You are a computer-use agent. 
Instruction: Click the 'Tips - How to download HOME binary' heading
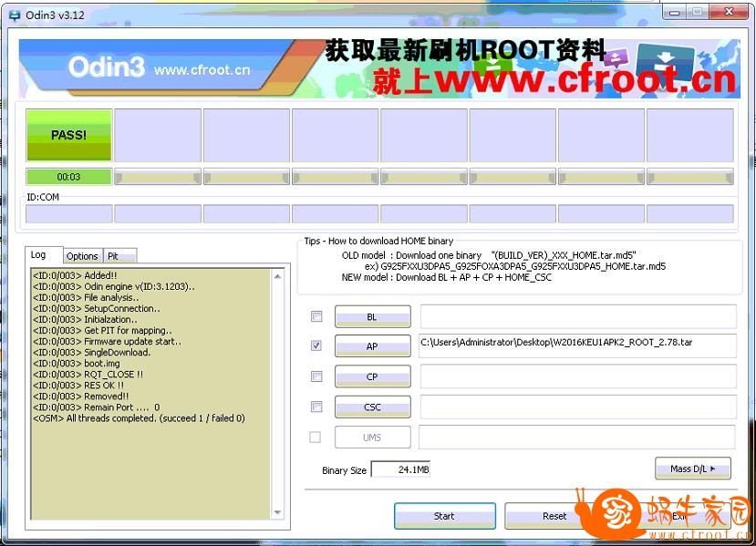click(x=378, y=241)
